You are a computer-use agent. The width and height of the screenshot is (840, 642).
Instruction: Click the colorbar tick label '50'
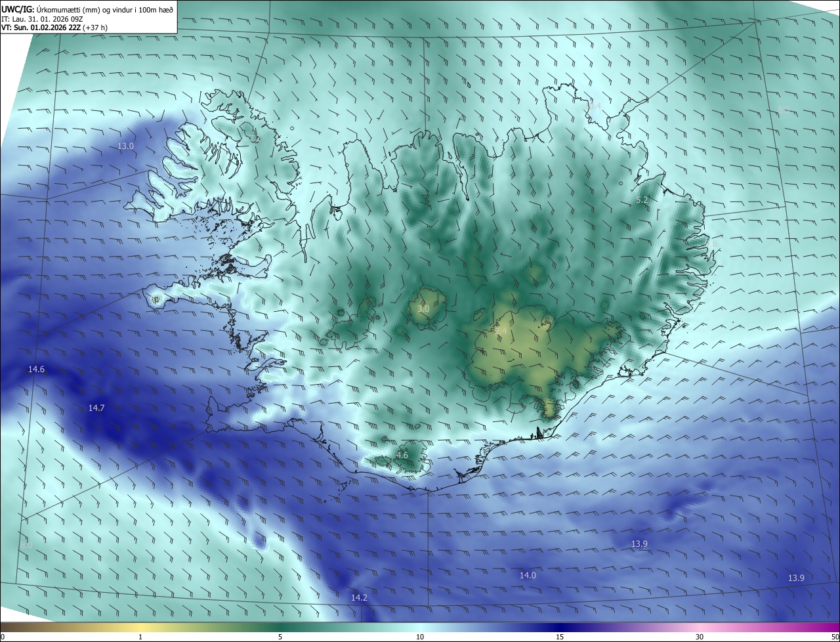pos(835,637)
